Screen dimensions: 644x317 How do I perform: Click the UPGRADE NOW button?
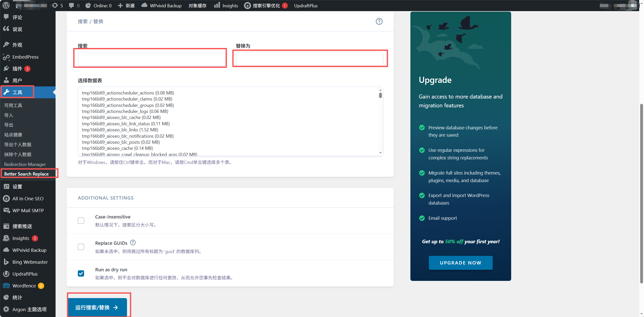[x=460, y=263]
